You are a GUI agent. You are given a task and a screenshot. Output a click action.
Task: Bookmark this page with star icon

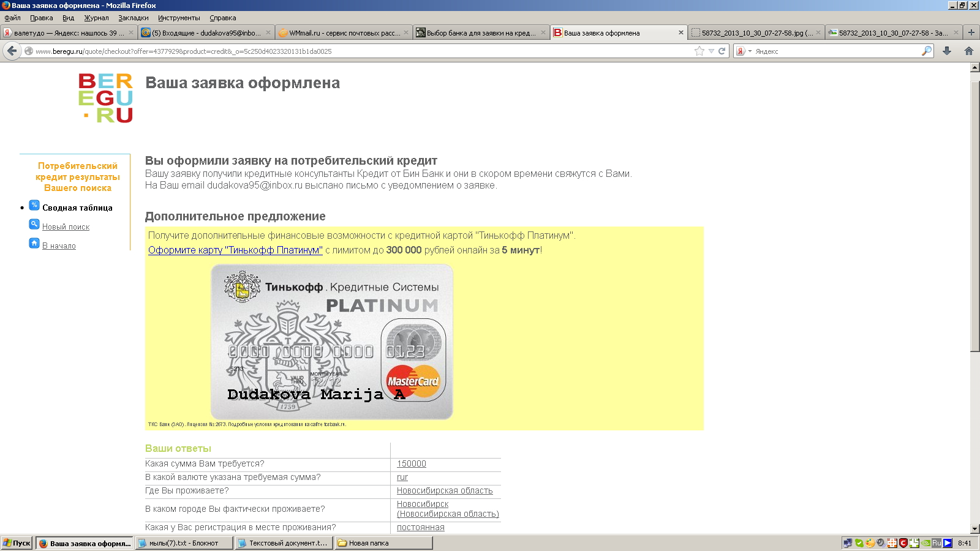[x=699, y=51]
